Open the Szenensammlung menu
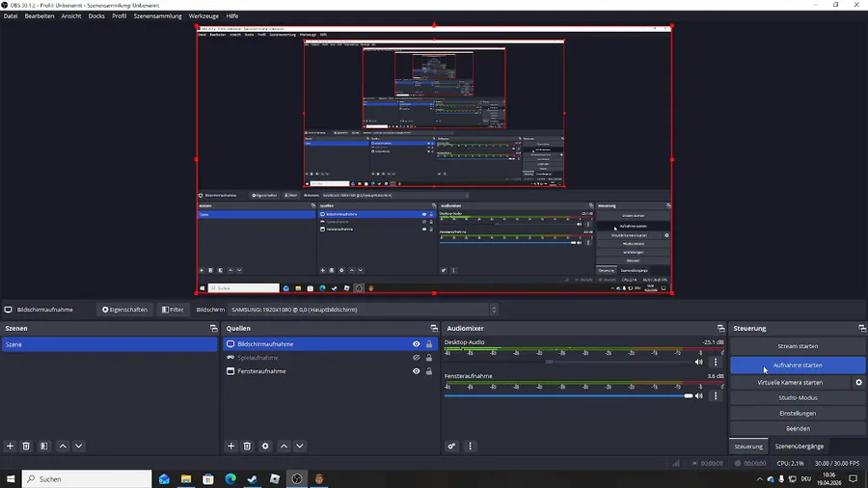Image resolution: width=868 pixels, height=488 pixels. (158, 16)
